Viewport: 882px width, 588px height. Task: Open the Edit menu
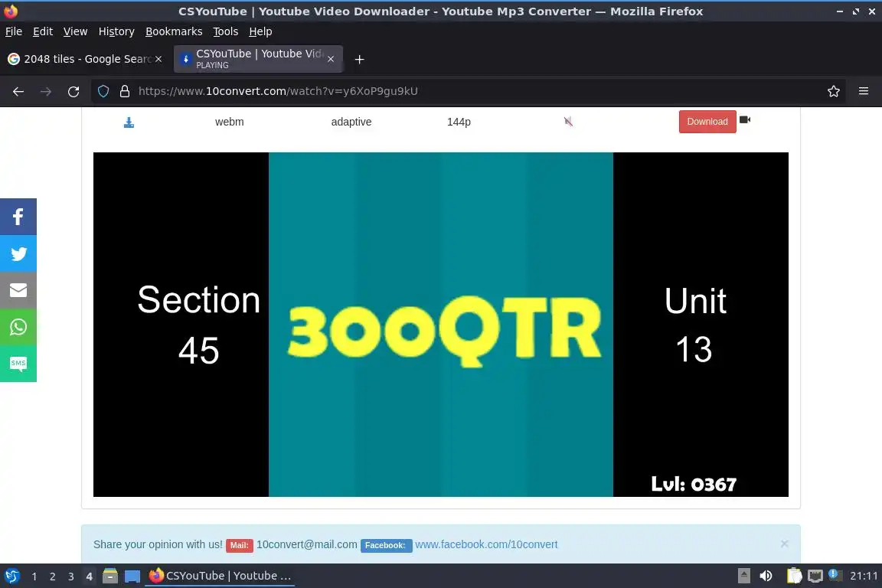click(x=43, y=31)
